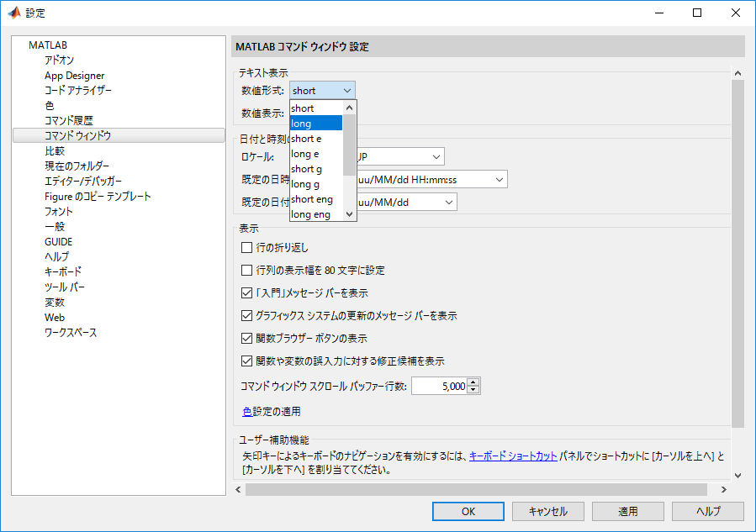Open コマンド履歴 settings
Image resolution: width=756 pixels, height=532 pixels.
click(x=68, y=120)
